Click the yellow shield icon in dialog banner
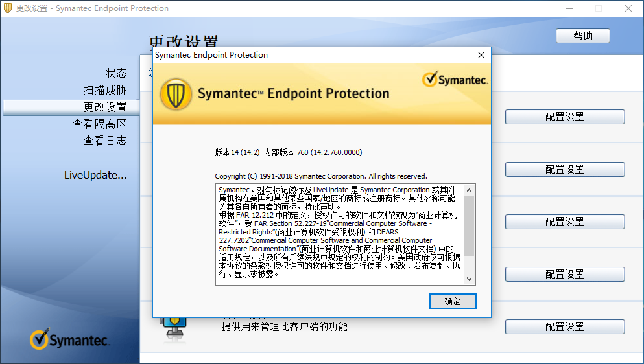Image resolution: width=644 pixels, height=364 pixels. [x=176, y=95]
